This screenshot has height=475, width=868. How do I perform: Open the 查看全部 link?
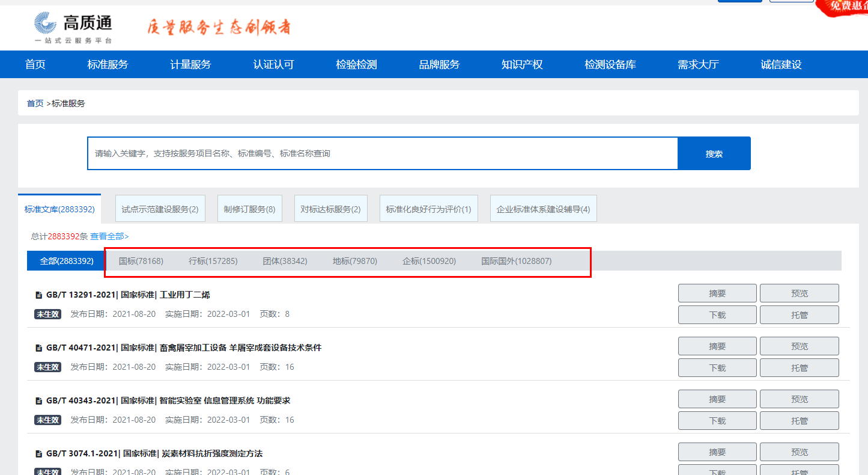coord(110,236)
